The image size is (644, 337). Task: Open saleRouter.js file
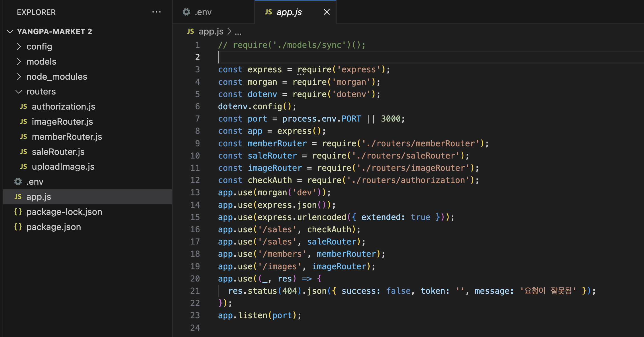(x=58, y=152)
